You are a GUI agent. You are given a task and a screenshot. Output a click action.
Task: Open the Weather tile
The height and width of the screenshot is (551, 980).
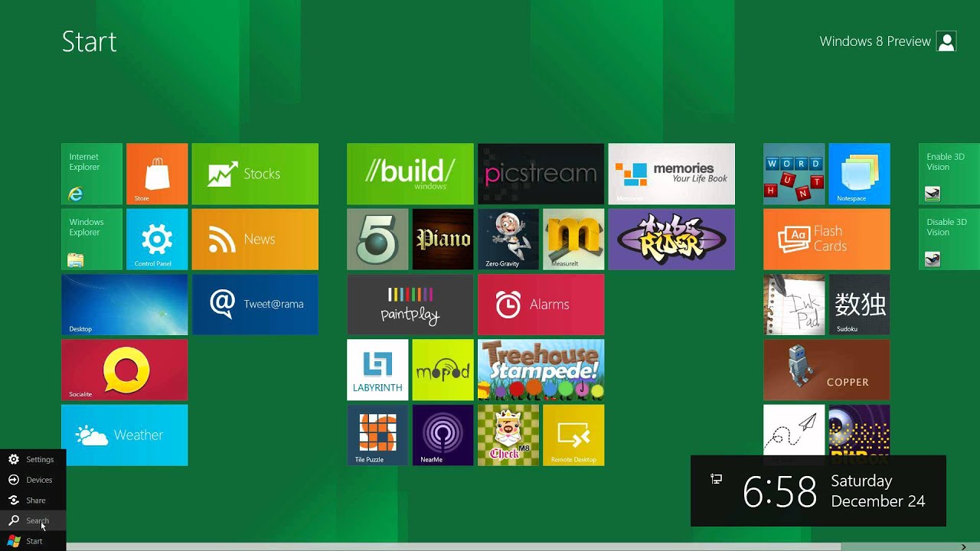click(124, 435)
